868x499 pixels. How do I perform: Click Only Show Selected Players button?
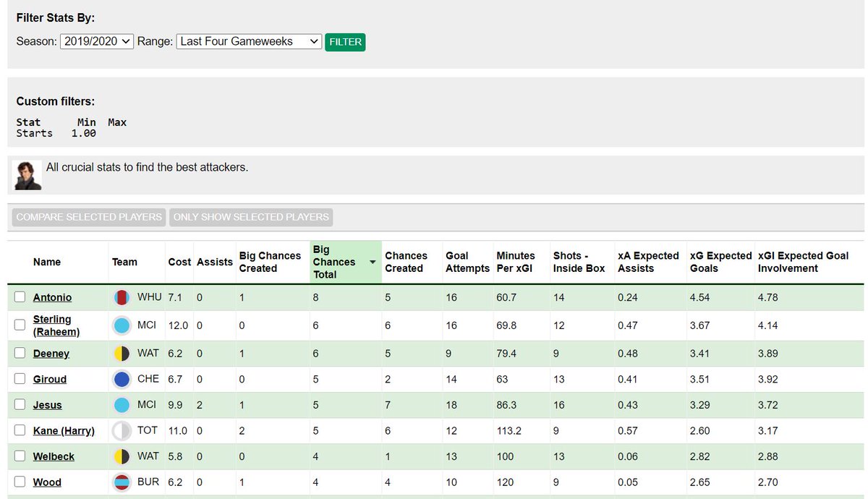(x=252, y=217)
